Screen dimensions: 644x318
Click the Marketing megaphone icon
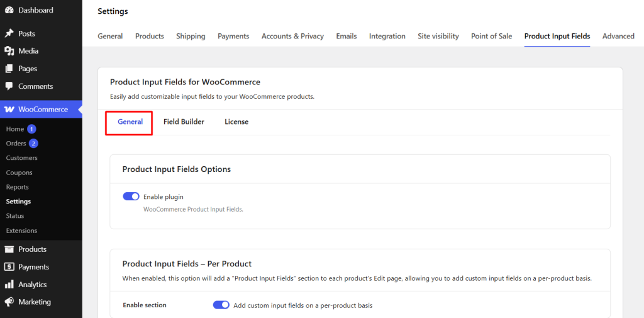(x=9, y=302)
